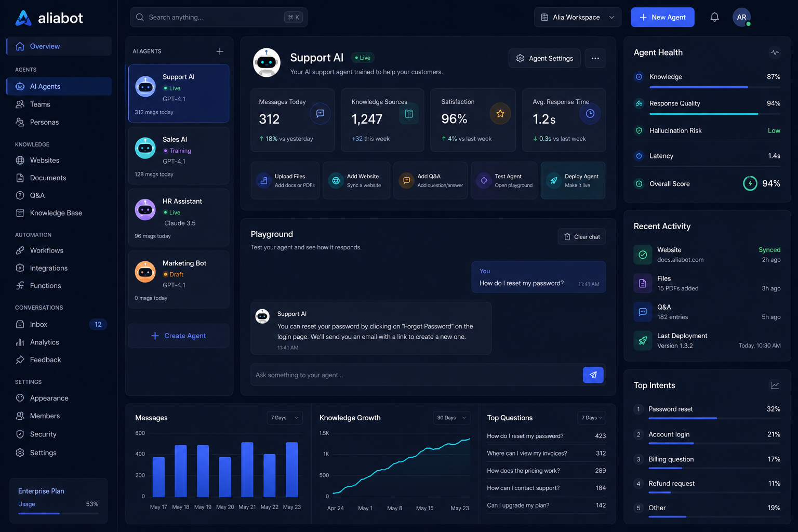This screenshot has height=532, width=798.
Task: Open Messages 7 Days range dropdown
Action: (285, 418)
